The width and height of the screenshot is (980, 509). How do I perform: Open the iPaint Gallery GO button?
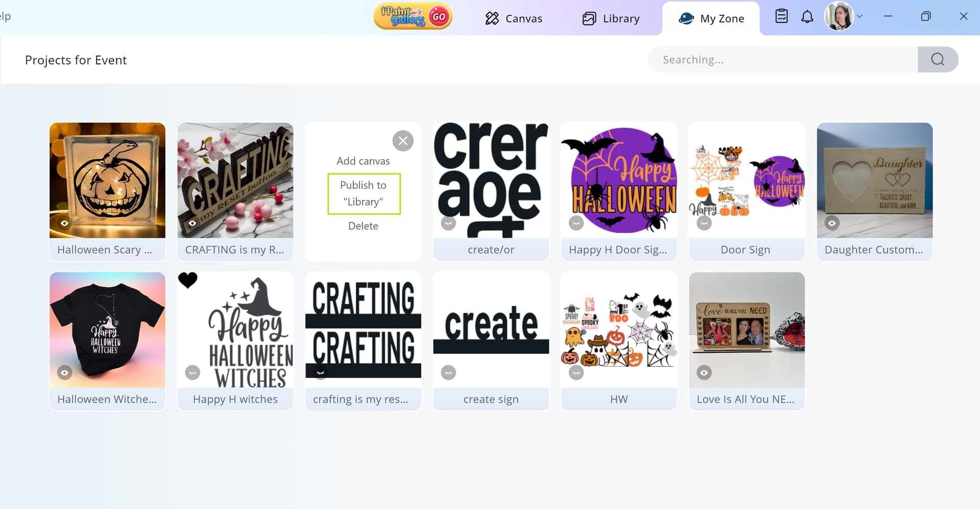coord(412,17)
